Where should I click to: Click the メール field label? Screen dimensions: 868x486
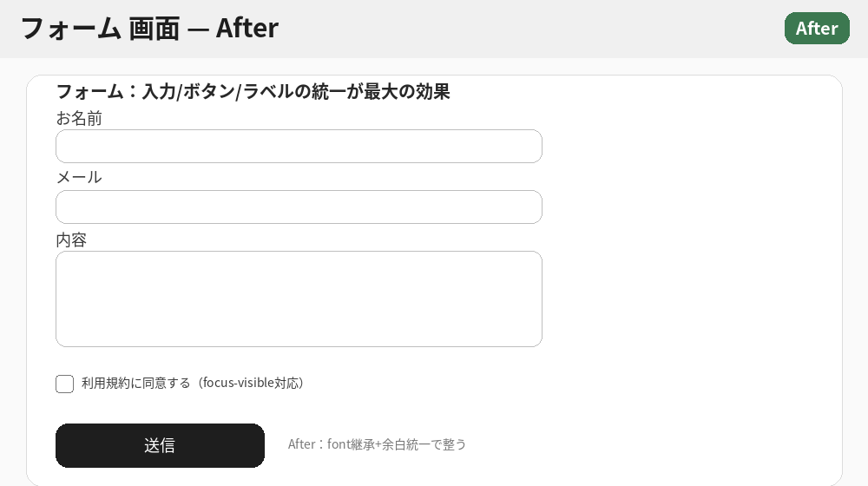coord(79,178)
